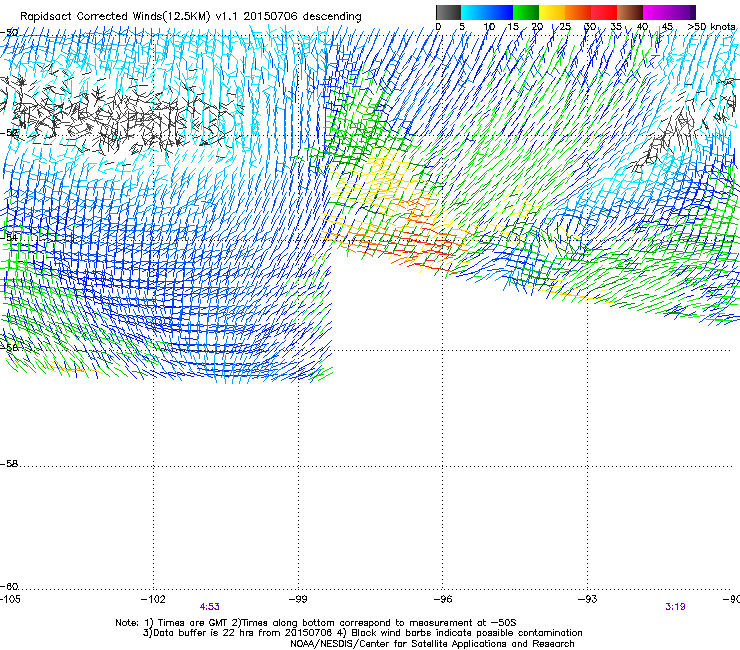Viewport: 740px width, 650px height.
Task: Click latitude label '-60'
Action: point(9,587)
